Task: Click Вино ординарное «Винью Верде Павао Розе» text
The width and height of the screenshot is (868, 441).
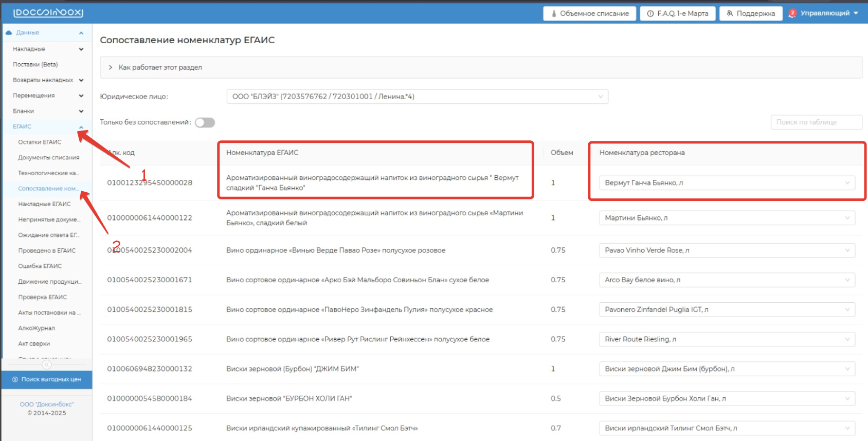Action: [336, 250]
